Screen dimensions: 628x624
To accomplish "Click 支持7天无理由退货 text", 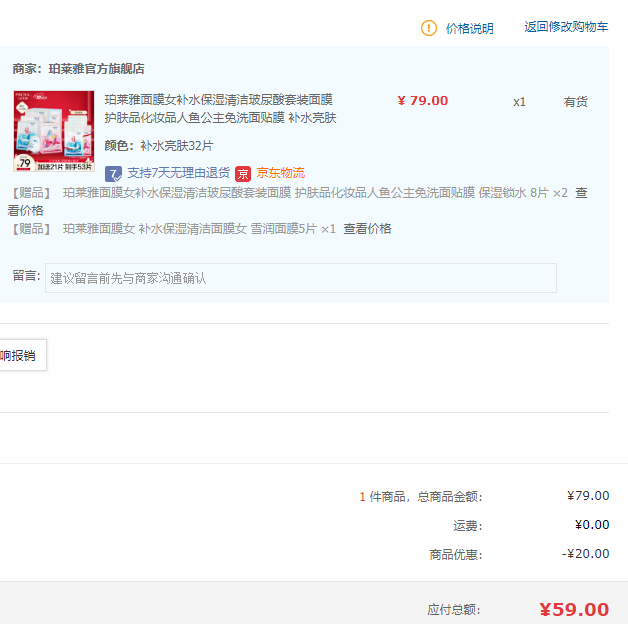I will [x=178, y=173].
